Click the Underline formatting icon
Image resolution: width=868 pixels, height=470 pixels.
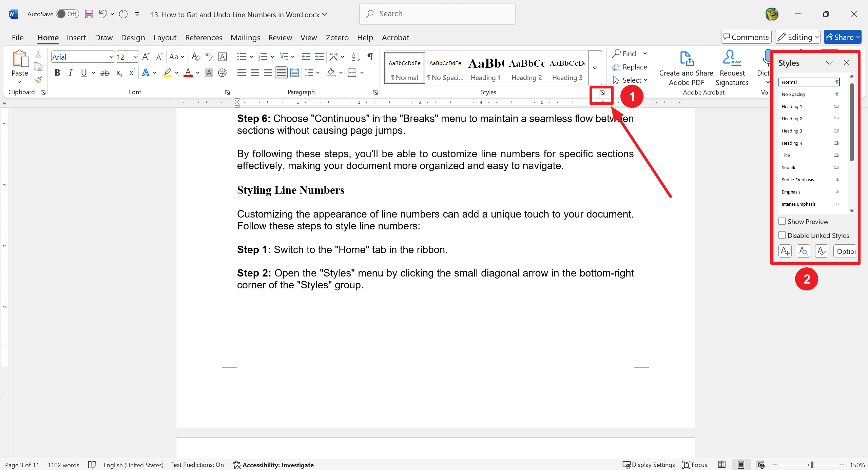point(83,73)
